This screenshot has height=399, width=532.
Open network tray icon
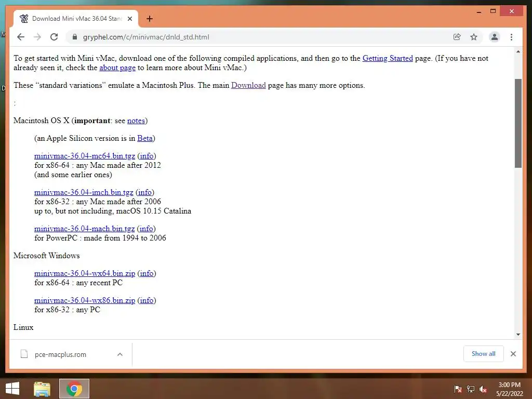tap(471, 389)
